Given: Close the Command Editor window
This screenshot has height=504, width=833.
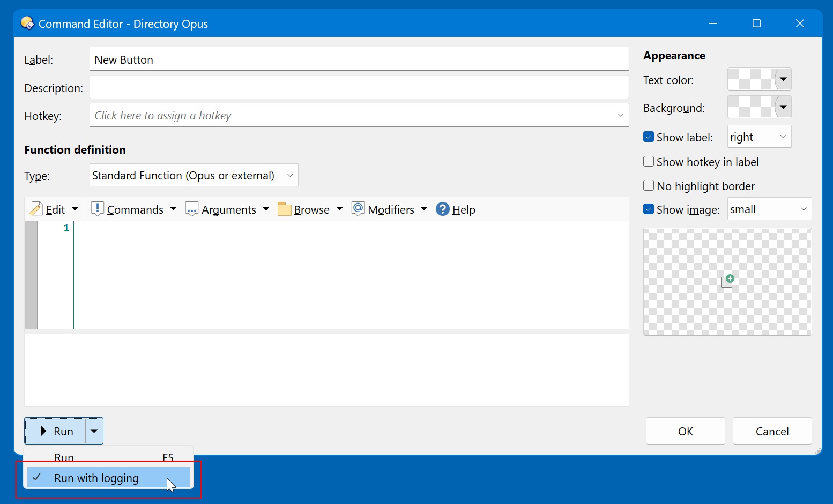Looking at the screenshot, I should (800, 23).
